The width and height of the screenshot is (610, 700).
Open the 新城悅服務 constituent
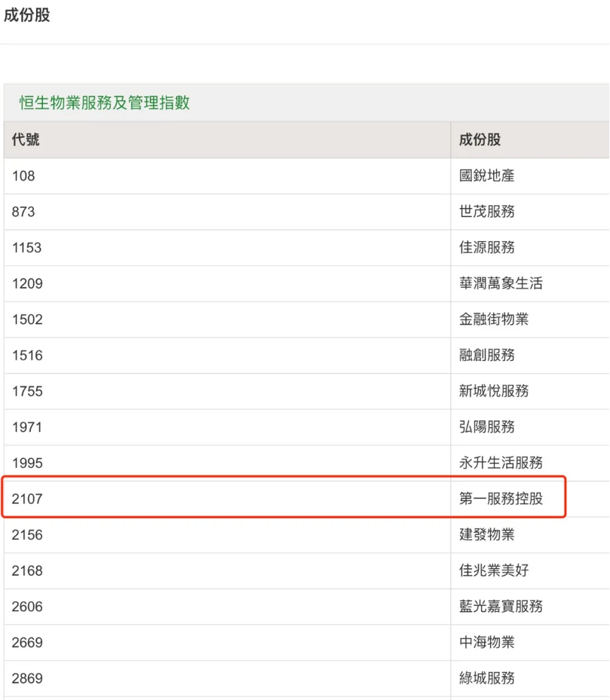[x=494, y=391]
